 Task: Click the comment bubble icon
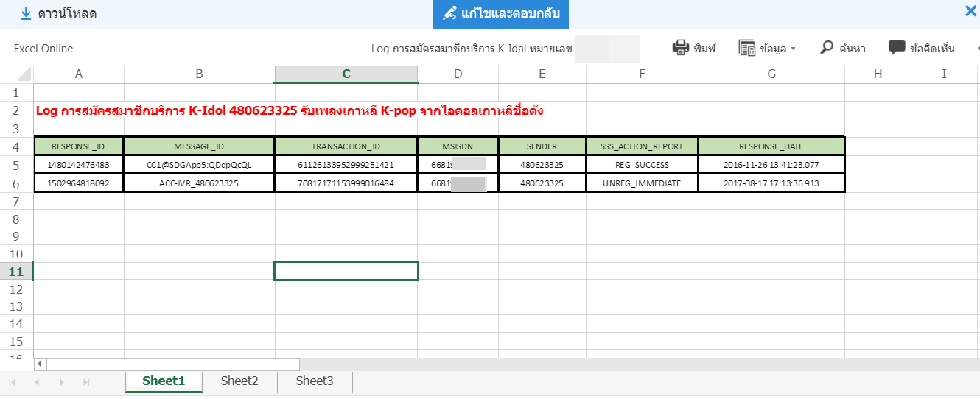(x=897, y=48)
